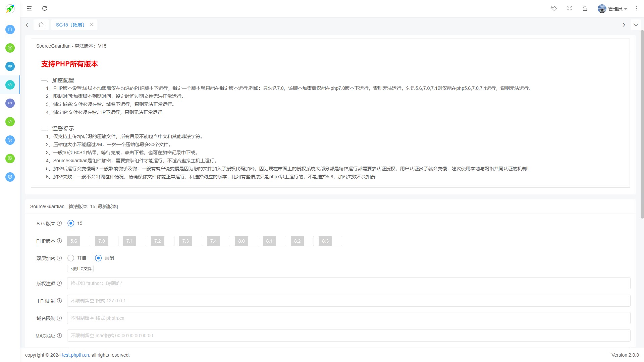
Task: Click the purple code sidebar icon
Action: click(x=10, y=103)
